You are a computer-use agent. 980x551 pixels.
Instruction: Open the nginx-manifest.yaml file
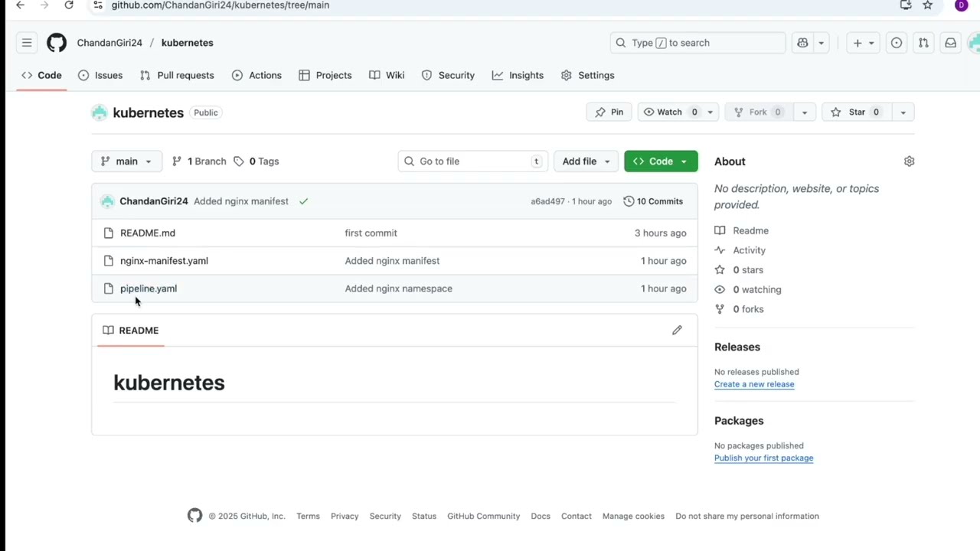coord(164,261)
